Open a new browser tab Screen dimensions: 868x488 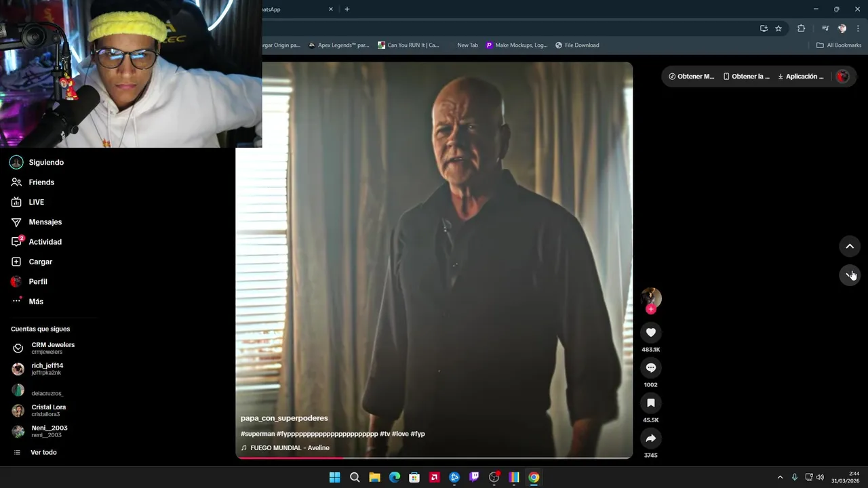point(347,9)
